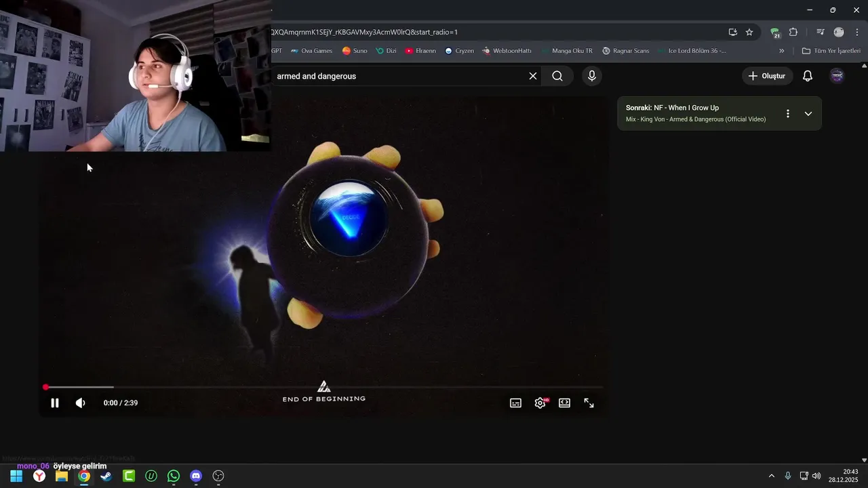Expand the mix playlist panel chevron
Viewport: 868px width, 488px height.
(808, 113)
